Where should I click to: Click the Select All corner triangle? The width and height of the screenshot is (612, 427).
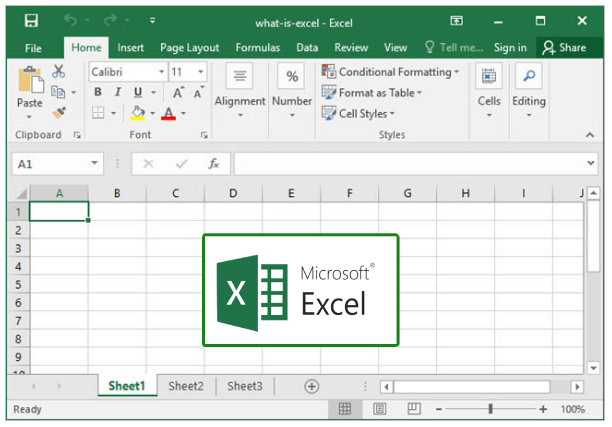[21, 193]
